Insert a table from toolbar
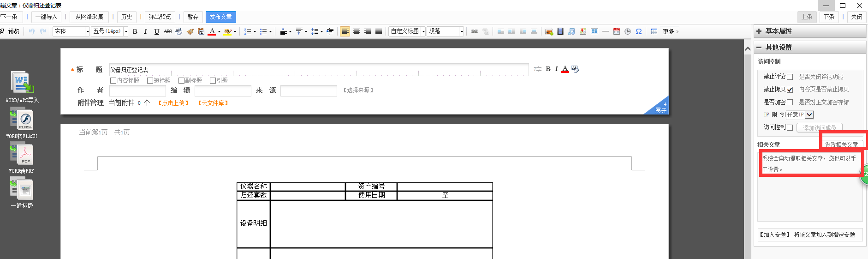The width and height of the screenshot is (868, 259). [x=654, y=31]
